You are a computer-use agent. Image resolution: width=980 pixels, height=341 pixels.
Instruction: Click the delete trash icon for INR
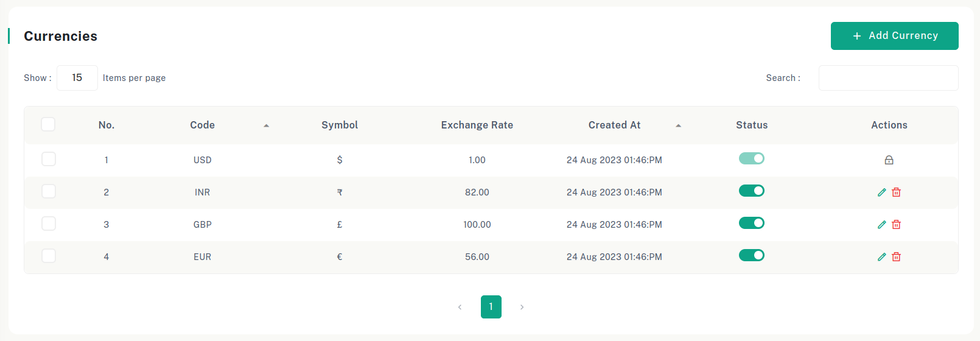tap(896, 192)
